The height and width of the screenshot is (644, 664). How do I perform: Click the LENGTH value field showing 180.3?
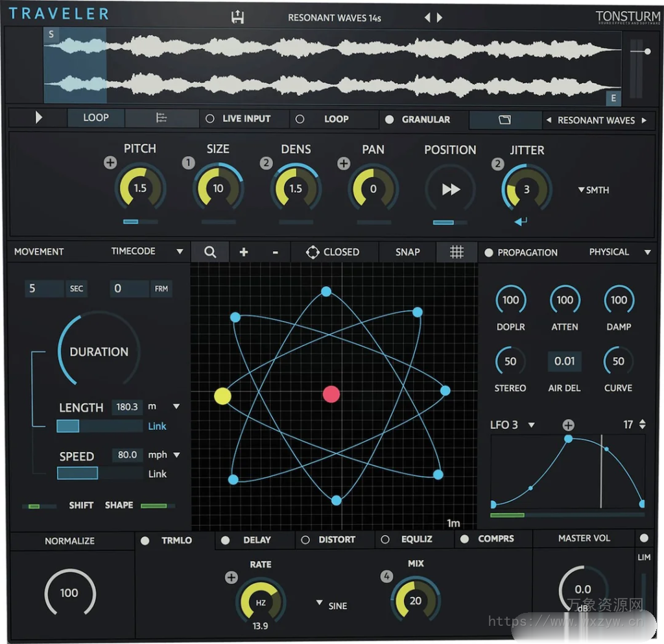point(127,407)
